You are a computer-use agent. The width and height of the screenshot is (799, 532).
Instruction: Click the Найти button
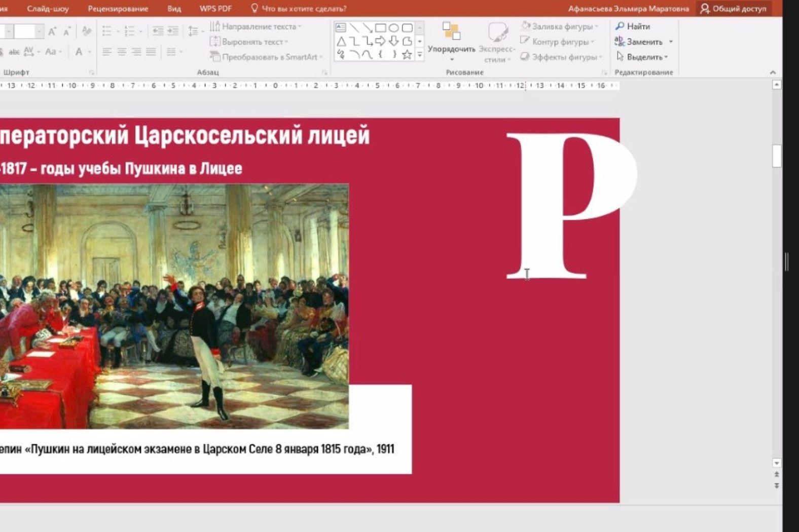(x=633, y=26)
